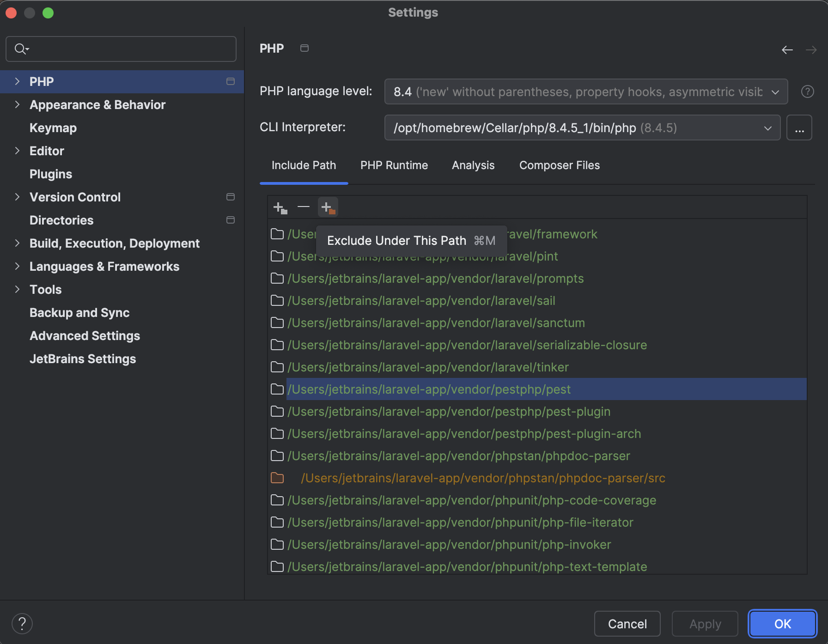This screenshot has width=828, height=644.
Task: Select 'Exclude Under This Path' menu entry
Action: [x=410, y=240]
